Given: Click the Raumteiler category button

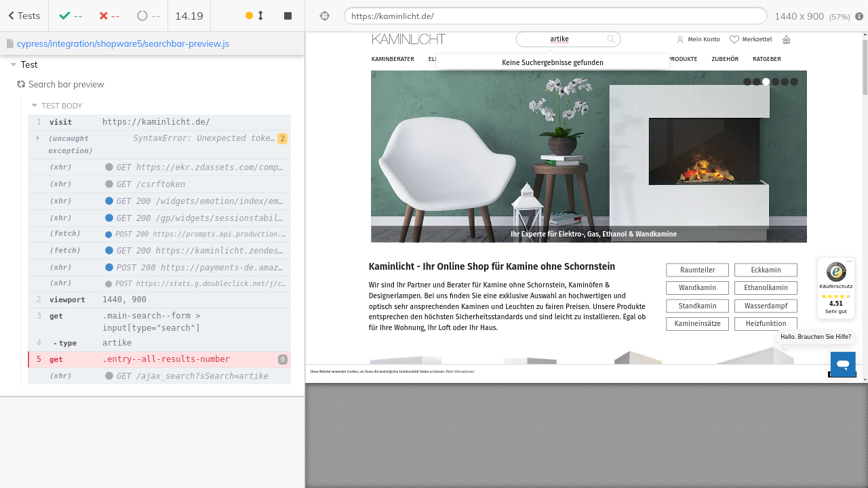Looking at the screenshot, I should coord(697,270).
